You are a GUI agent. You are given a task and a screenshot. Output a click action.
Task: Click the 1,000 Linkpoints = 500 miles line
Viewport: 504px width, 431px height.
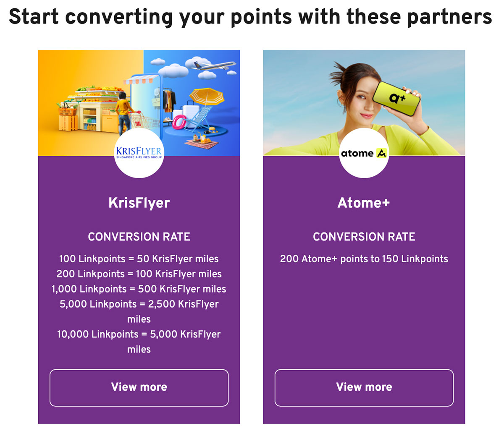139,289
